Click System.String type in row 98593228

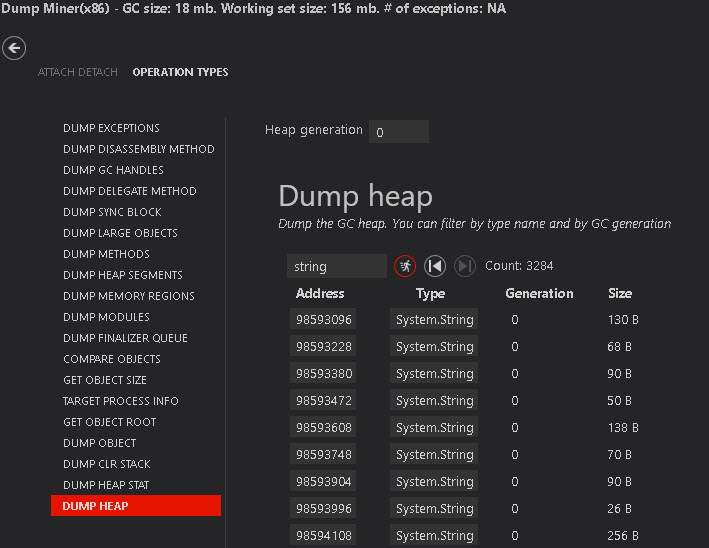pos(434,347)
